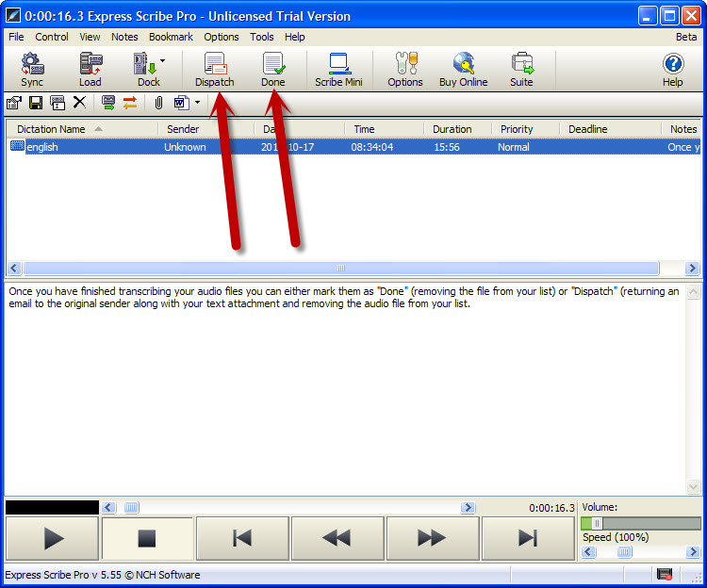Click the Volume slider handle
This screenshot has width=707, height=588.
(597, 523)
